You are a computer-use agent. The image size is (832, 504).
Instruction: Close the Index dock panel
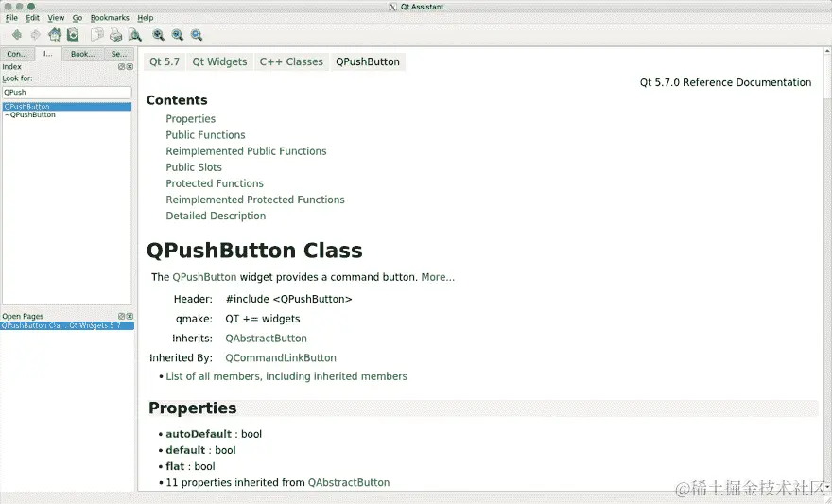(130, 67)
